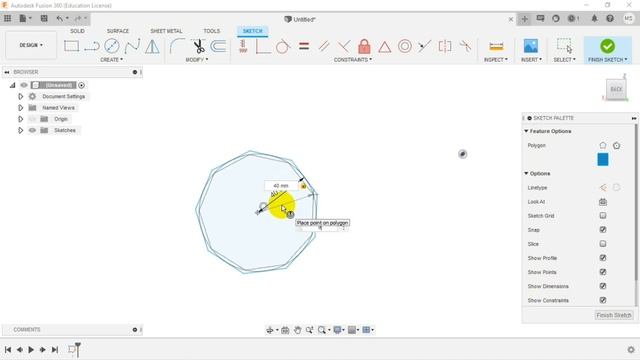Select the Offset tool
This screenshot has height=360, width=640.
[x=218, y=46]
